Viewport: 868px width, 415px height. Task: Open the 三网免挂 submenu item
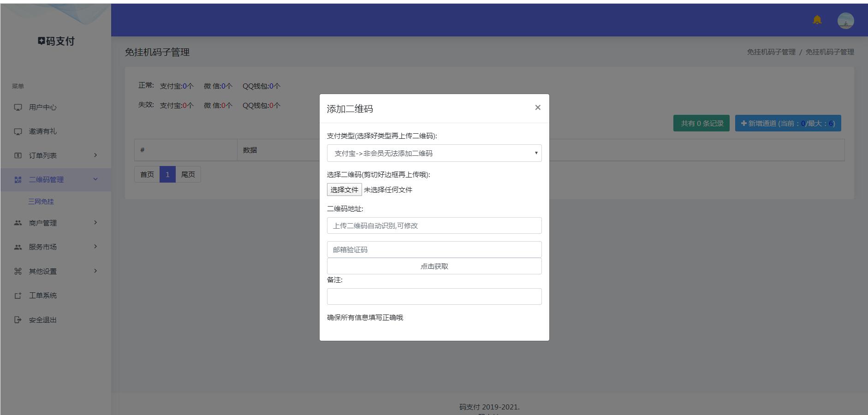pyautogui.click(x=41, y=202)
